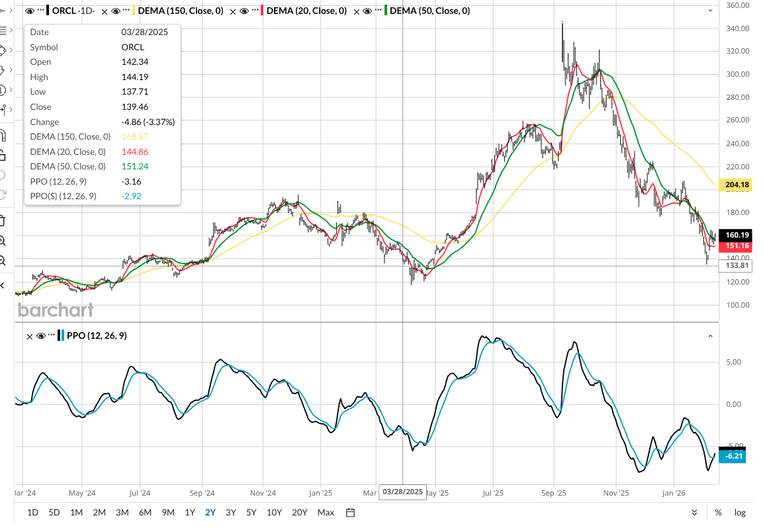Toggle visibility of ORCL price series

tap(29, 11)
